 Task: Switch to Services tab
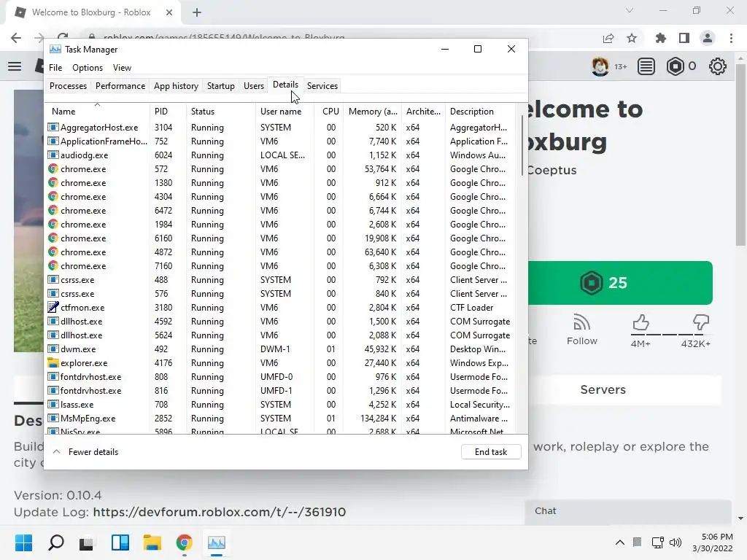point(322,86)
